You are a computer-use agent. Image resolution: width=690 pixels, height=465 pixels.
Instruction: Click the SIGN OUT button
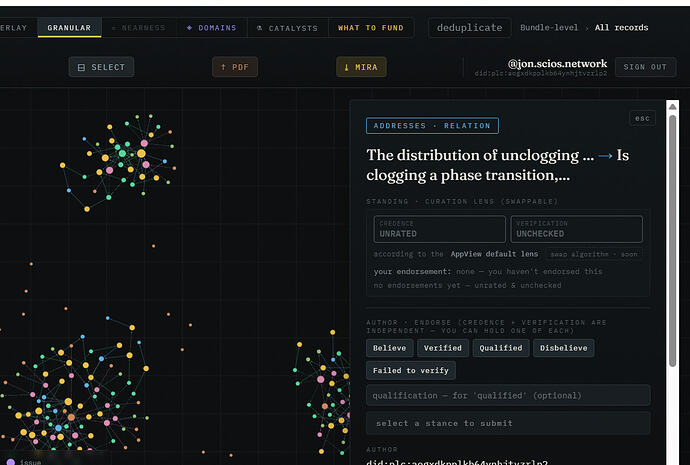(645, 67)
